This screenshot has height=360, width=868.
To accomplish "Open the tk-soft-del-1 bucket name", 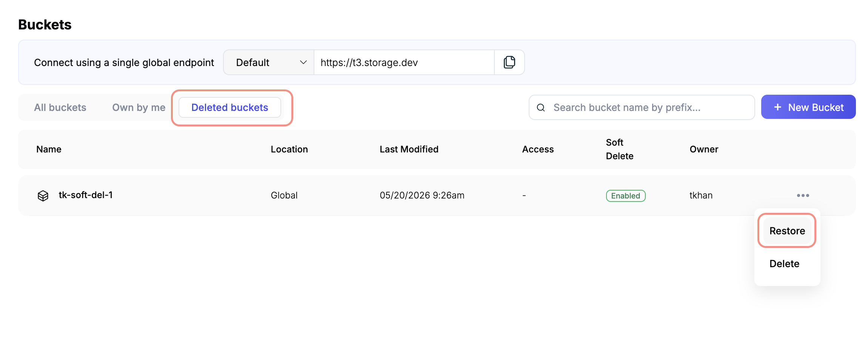I will (86, 195).
